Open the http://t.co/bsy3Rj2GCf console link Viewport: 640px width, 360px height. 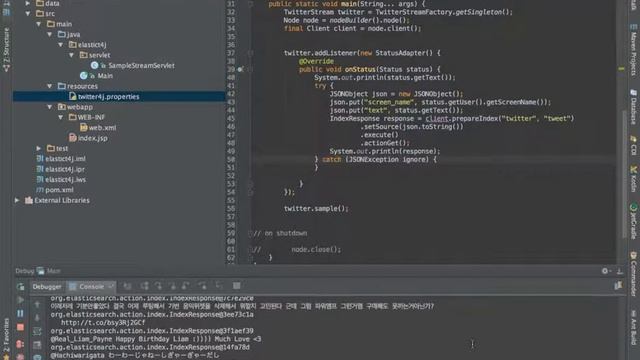coord(103,322)
